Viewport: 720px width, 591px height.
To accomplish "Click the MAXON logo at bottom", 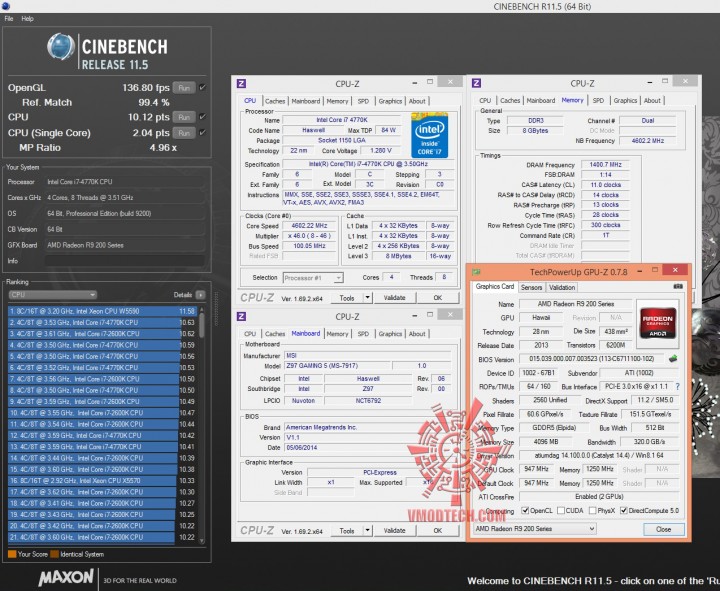I will tap(66, 577).
